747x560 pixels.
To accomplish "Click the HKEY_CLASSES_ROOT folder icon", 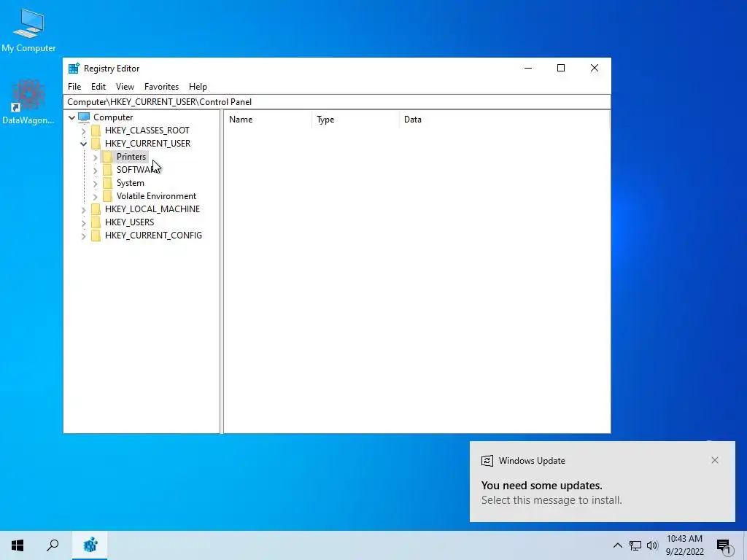I will click(x=96, y=131).
